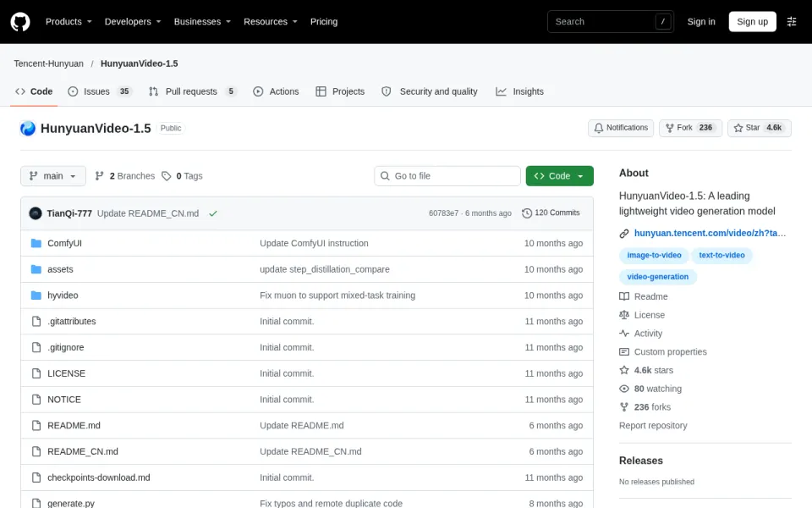This screenshot has height=508, width=812.
Task: Click the Sign up button
Action: click(752, 22)
